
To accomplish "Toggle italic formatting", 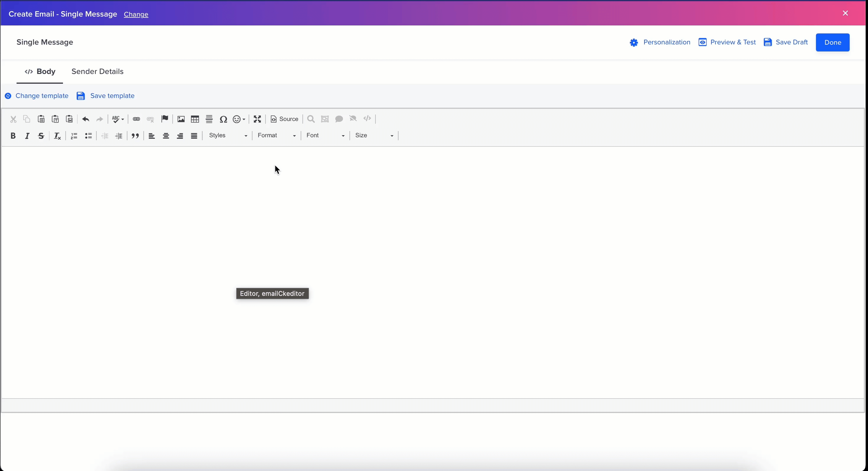I will pos(27,136).
